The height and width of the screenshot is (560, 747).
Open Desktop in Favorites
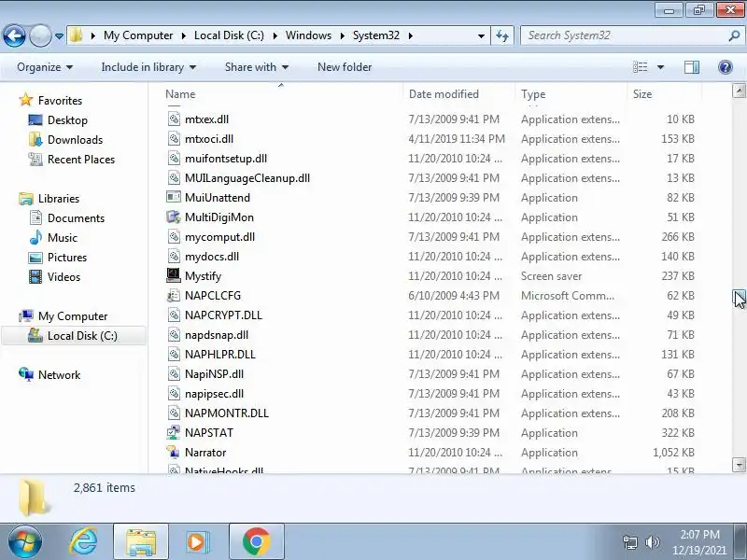pos(67,120)
